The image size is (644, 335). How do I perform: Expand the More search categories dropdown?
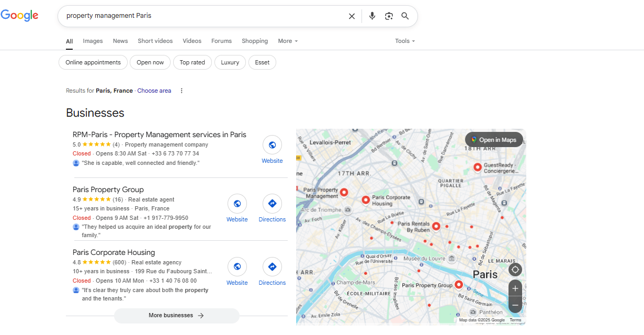(x=288, y=41)
